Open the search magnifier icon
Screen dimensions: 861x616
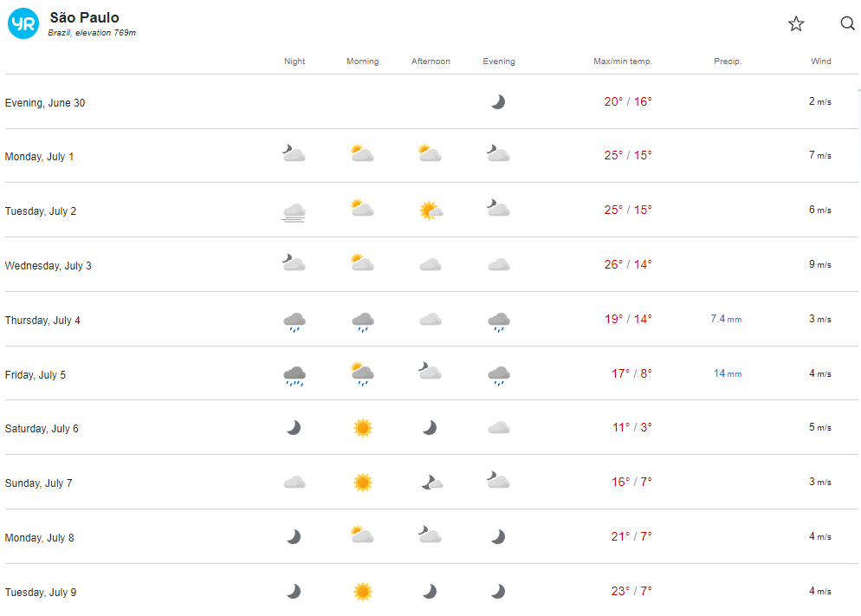click(847, 23)
